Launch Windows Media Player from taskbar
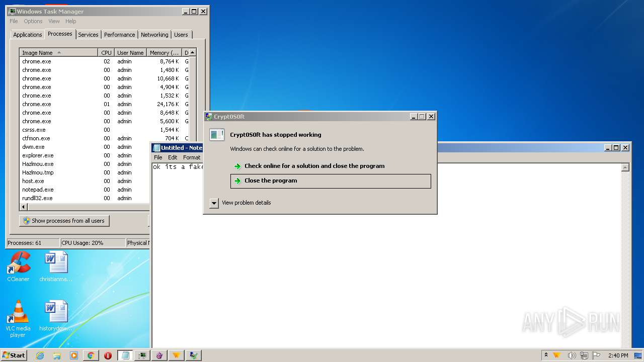Image resolution: width=644 pixels, height=362 pixels. 74,355
